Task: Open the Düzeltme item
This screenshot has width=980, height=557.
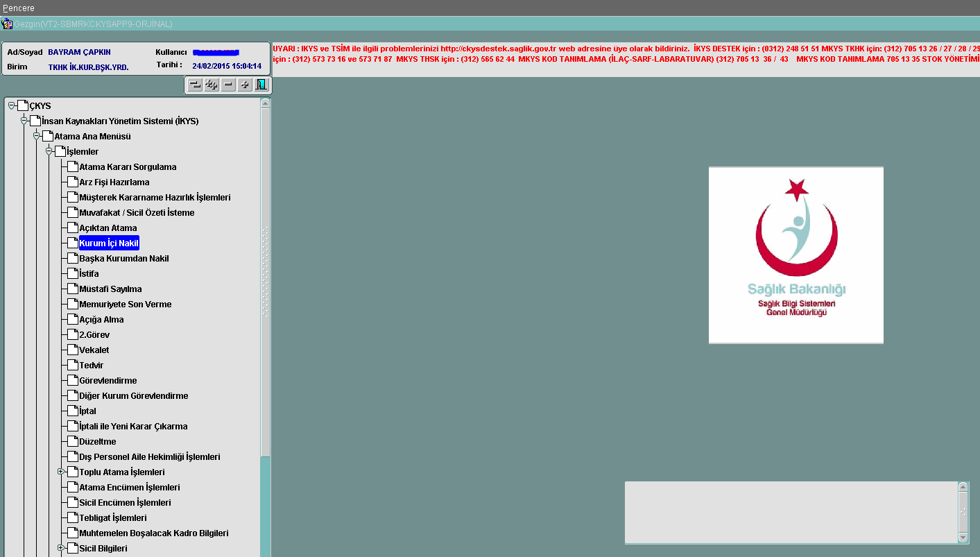Action: click(98, 442)
